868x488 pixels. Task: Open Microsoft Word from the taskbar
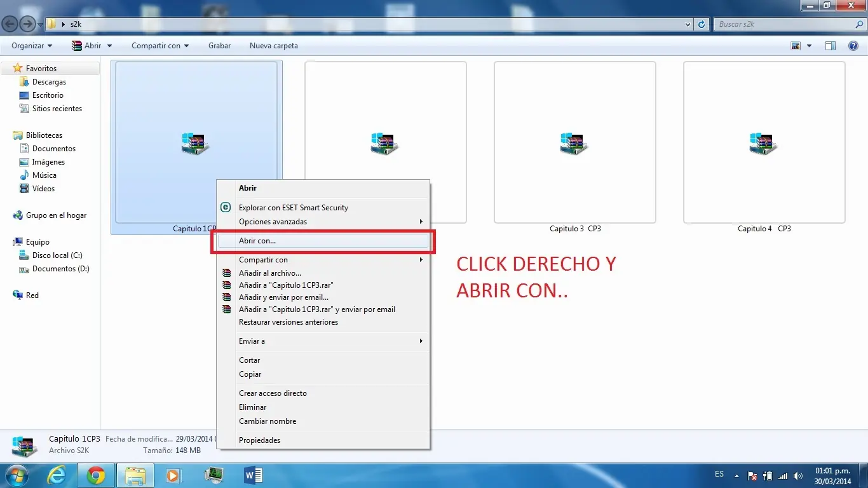coord(253,475)
